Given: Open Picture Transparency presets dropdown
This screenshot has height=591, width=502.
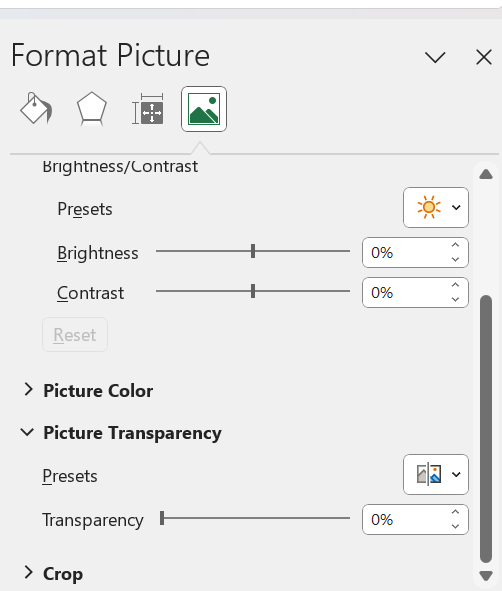Looking at the screenshot, I should coord(436,474).
